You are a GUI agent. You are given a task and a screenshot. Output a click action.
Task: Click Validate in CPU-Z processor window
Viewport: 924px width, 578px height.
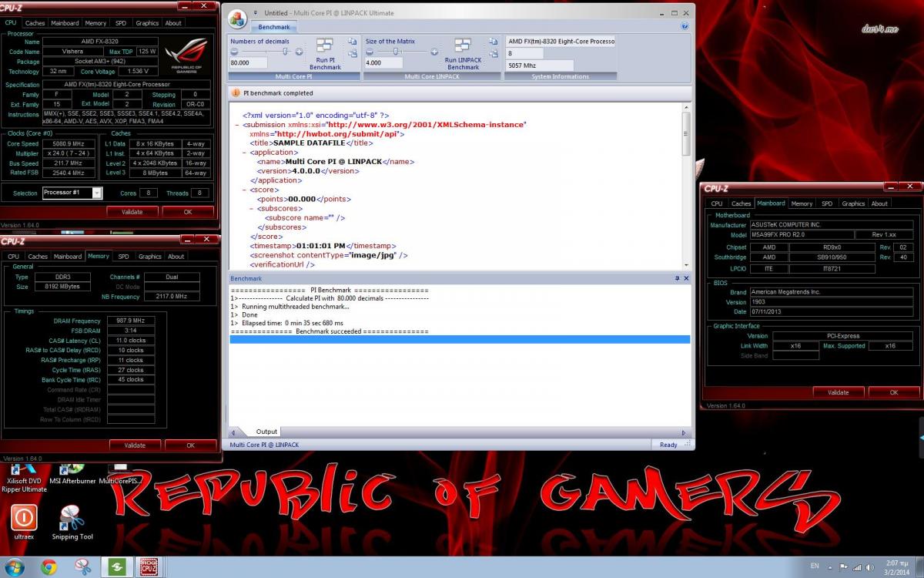132,211
